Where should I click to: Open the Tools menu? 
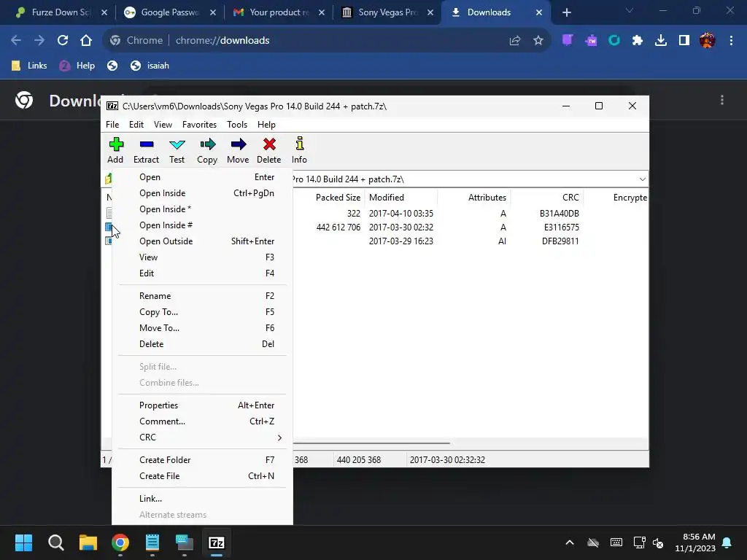point(237,125)
